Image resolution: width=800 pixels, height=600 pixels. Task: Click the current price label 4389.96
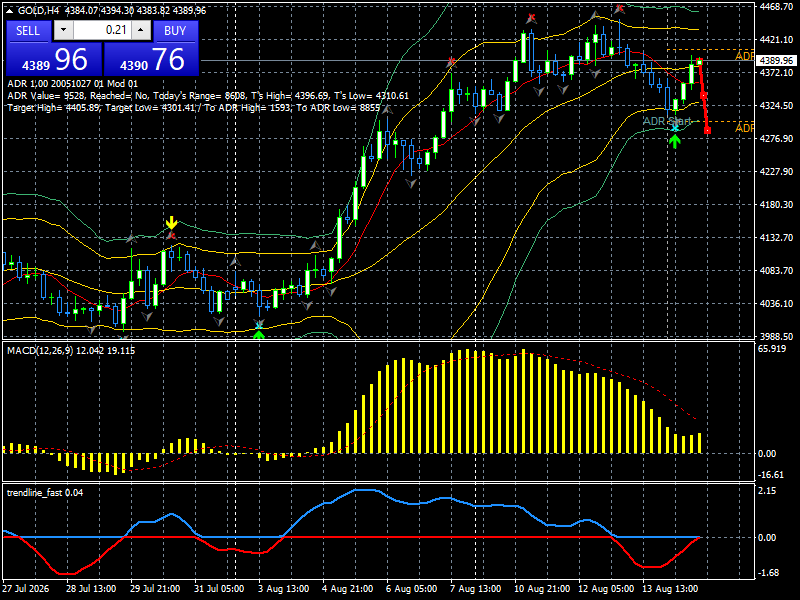(x=776, y=60)
